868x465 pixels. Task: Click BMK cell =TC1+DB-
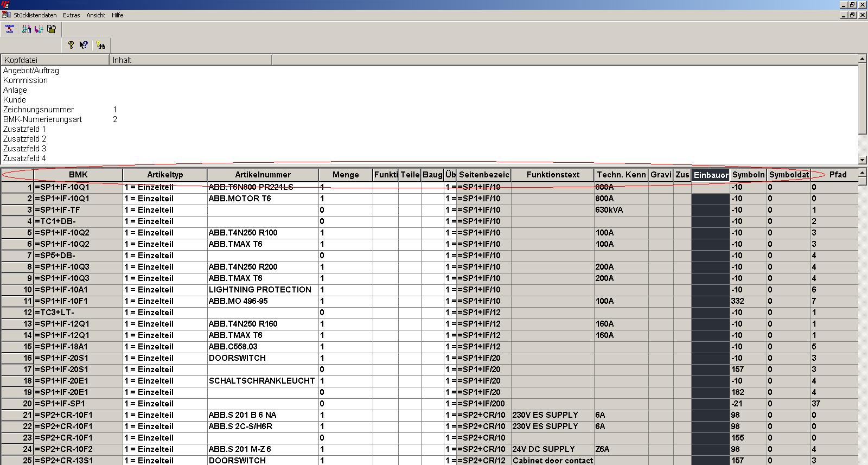(78, 221)
